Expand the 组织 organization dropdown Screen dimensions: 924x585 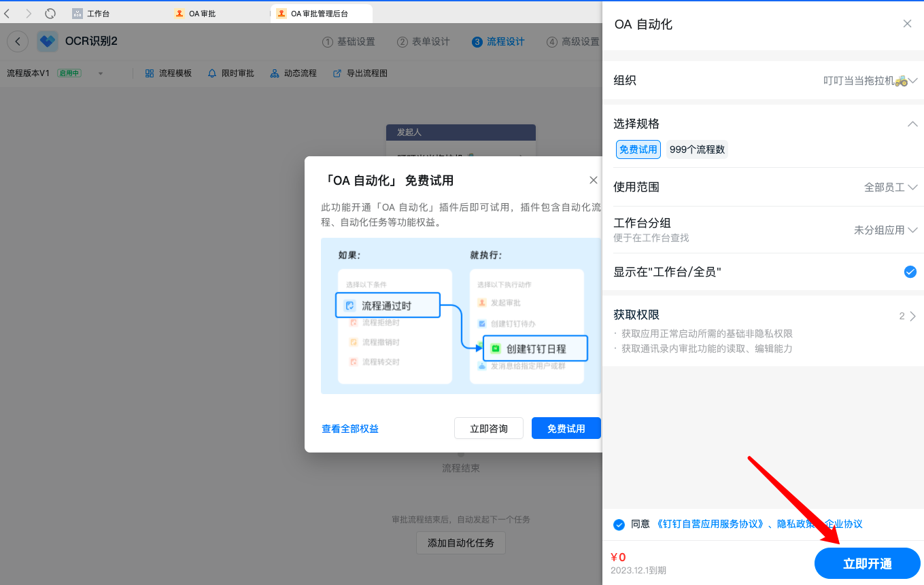(912, 80)
